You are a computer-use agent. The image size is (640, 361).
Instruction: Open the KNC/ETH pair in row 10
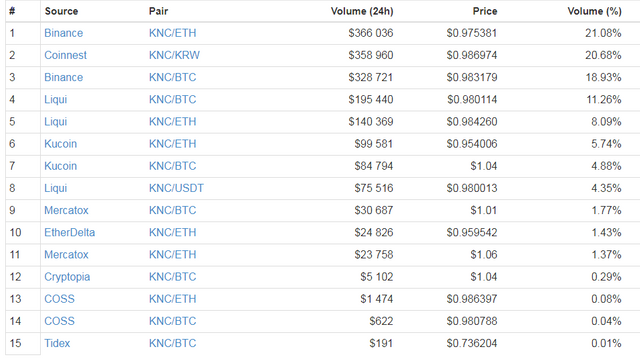[172, 232]
